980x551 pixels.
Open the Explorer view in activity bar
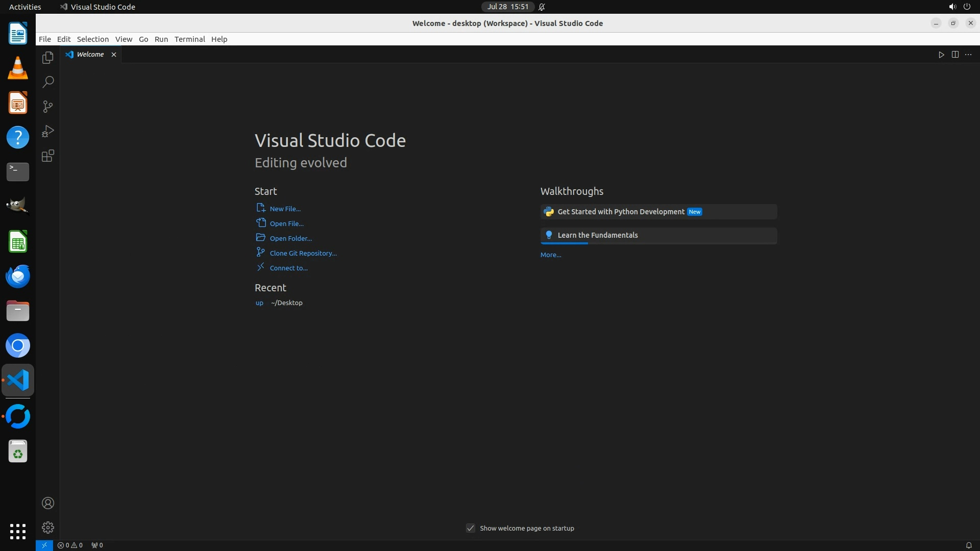(48, 58)
